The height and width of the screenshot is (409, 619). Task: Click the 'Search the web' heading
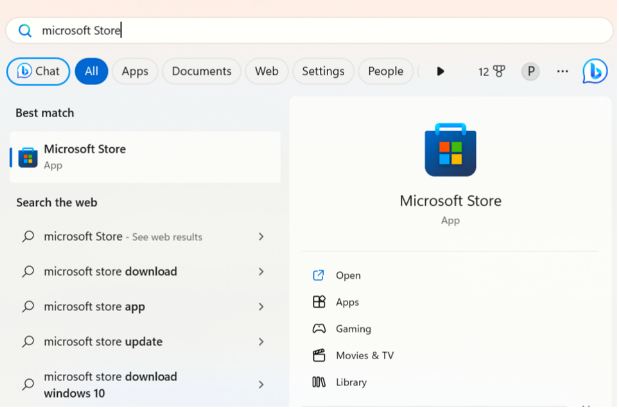point(56,203)
